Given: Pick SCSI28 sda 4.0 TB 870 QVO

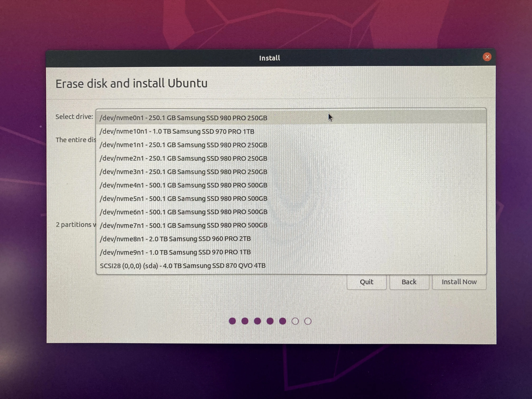Looking at the screenshot, I should (182, 265).
